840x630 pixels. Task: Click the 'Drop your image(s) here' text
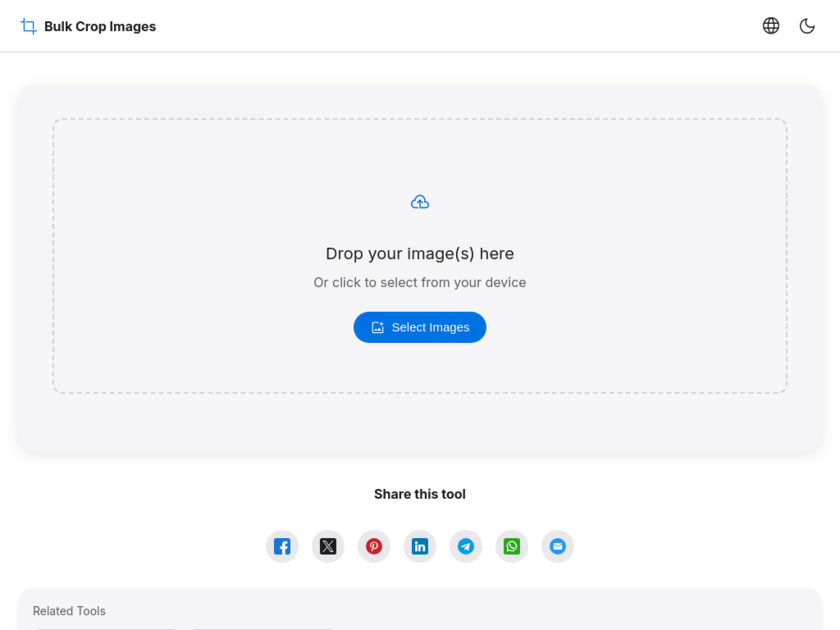click(420, 253)
